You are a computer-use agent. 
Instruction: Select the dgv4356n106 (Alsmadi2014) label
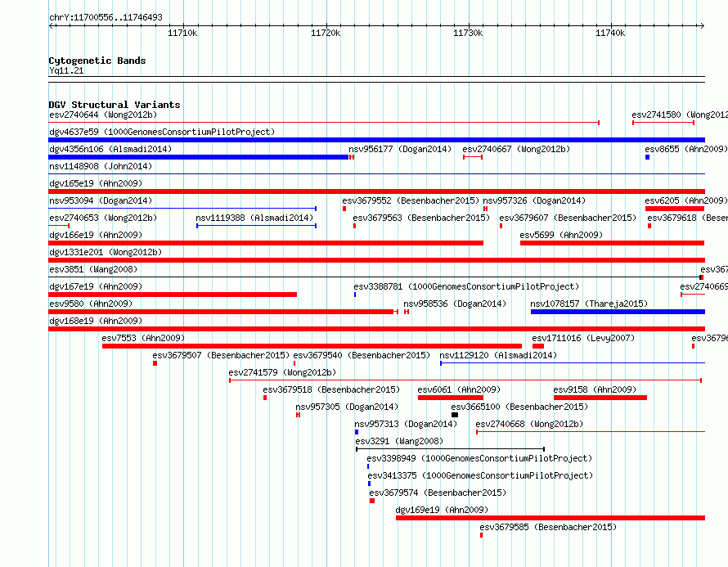click(110, 149)
